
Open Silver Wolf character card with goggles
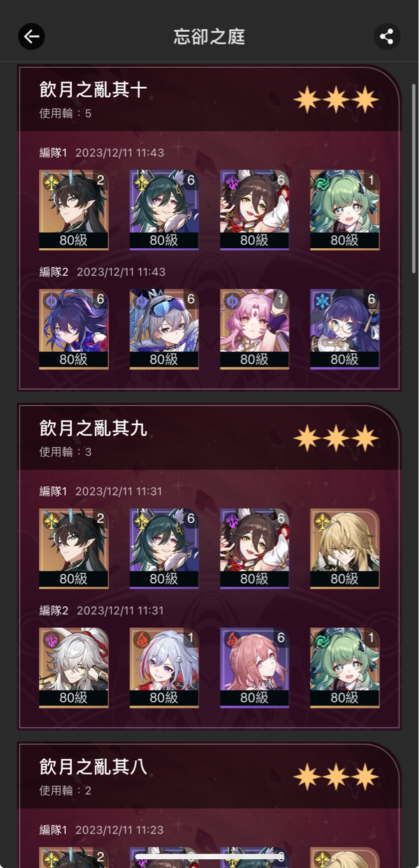point(163,329)
